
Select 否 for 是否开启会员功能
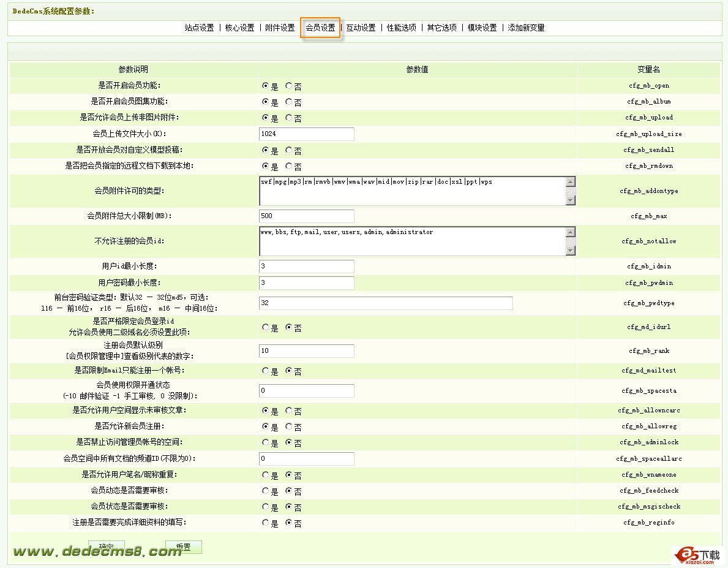[x=289, y=86]
